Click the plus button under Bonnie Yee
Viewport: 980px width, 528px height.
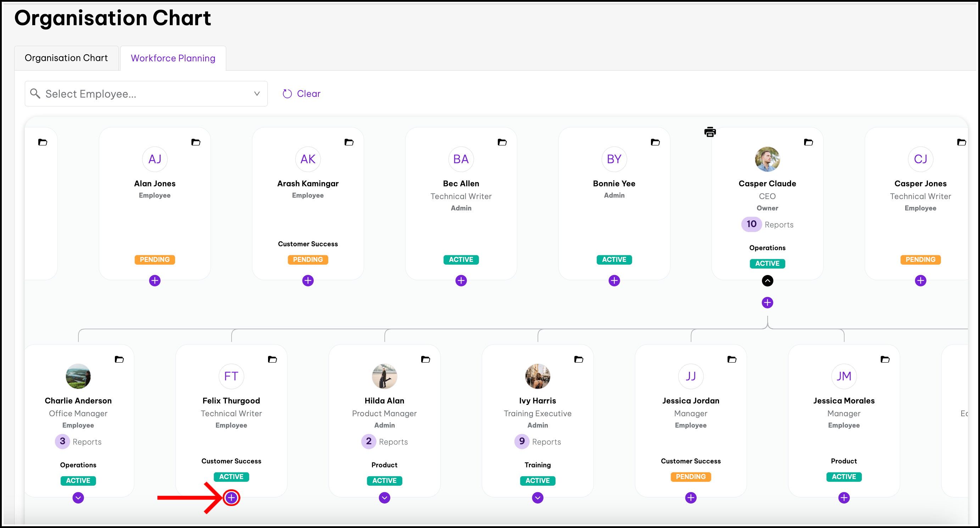point(614,281)
